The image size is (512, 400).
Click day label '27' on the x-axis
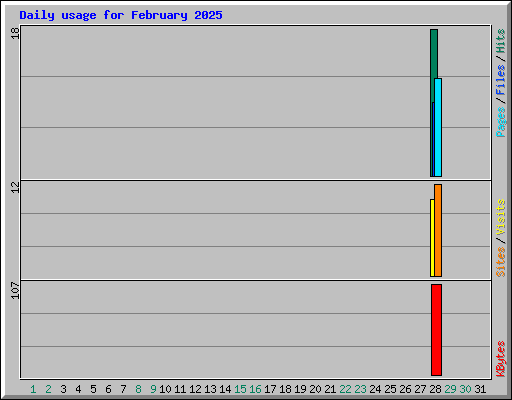(x=420, y=389)
